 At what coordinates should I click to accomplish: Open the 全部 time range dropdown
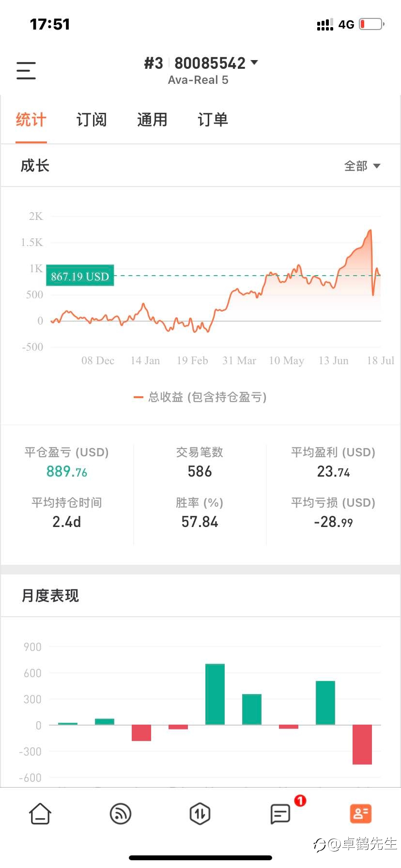pos(362,166)
